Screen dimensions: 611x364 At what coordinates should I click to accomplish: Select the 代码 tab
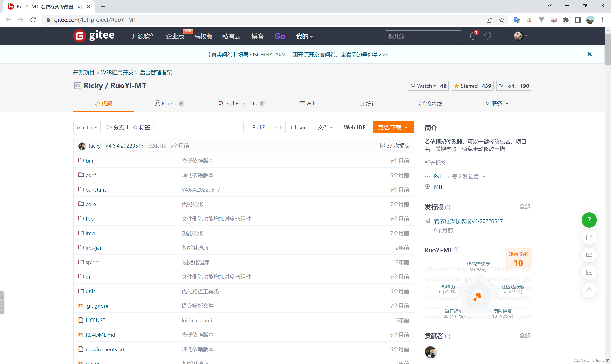coord(103,104)
